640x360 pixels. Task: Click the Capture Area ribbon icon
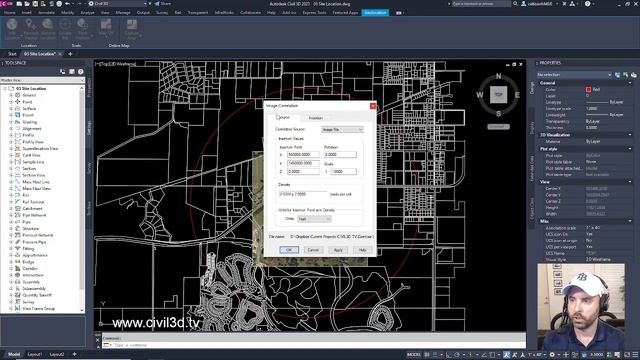131,24
